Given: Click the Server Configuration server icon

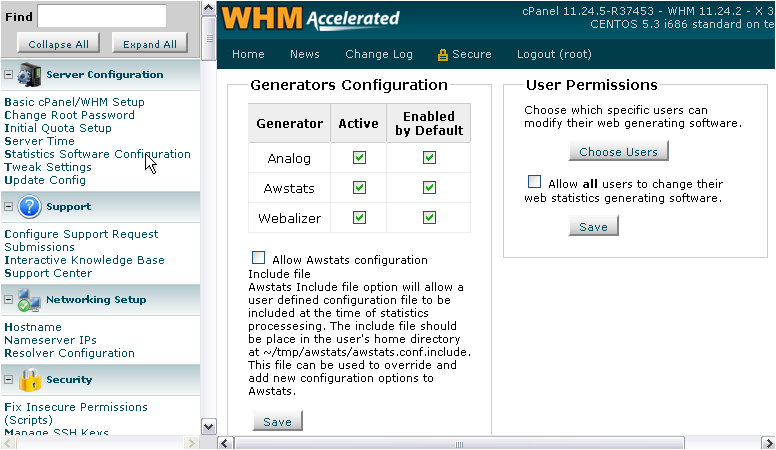Looking at the screenshot, I should (29, 75).
